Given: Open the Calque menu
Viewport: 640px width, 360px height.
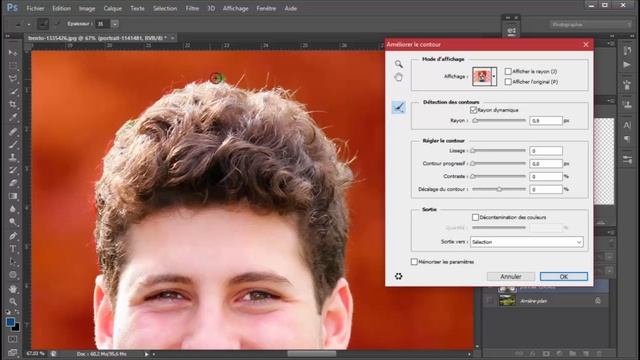Looking at the screenshot, I should (x=112, y=8).
